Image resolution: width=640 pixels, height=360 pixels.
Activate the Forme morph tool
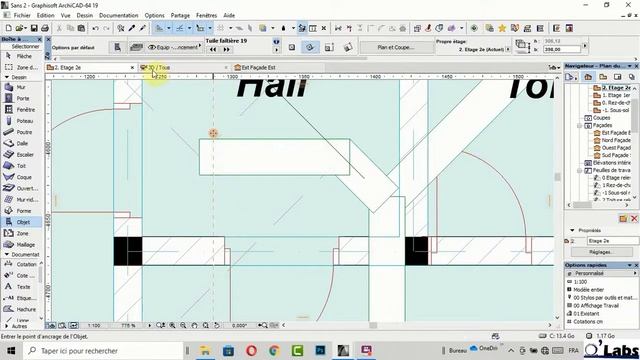(x=21, y=211)
